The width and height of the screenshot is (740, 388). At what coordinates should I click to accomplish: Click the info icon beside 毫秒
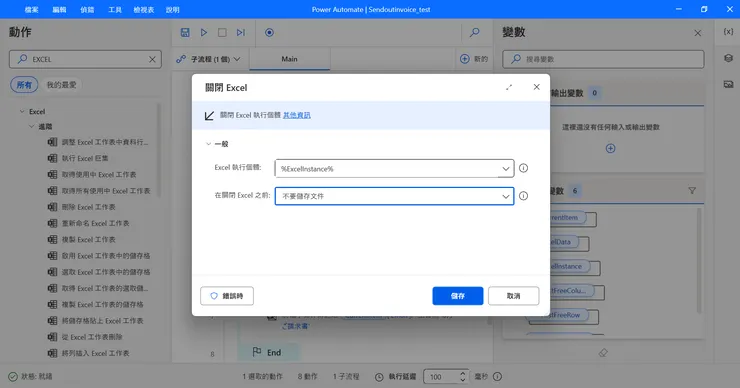pyautogui.click(x=497, y=377)
